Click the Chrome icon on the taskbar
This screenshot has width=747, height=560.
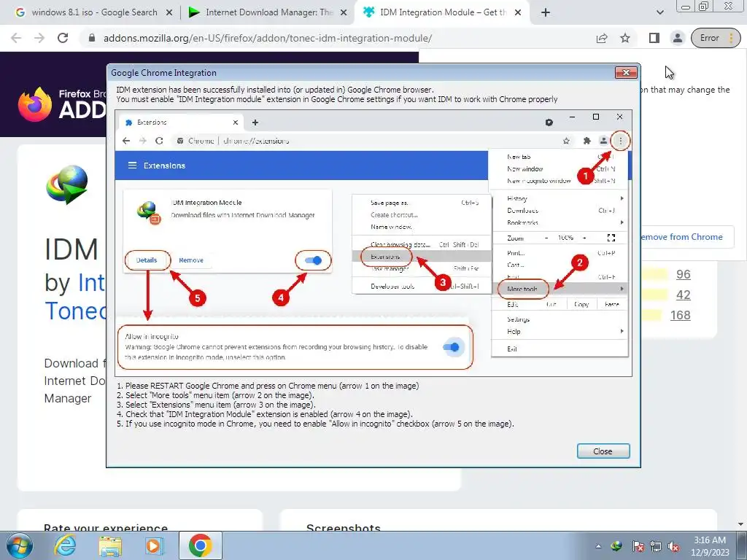(200, 545)
